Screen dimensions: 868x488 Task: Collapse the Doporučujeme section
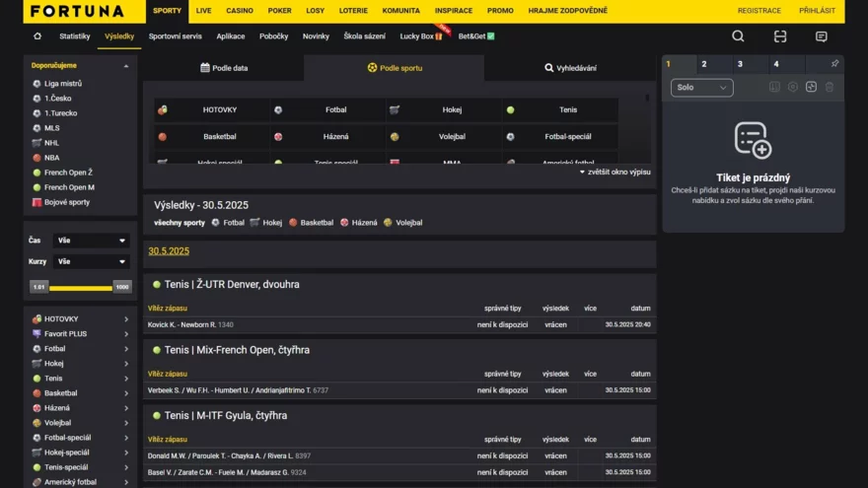126,66
